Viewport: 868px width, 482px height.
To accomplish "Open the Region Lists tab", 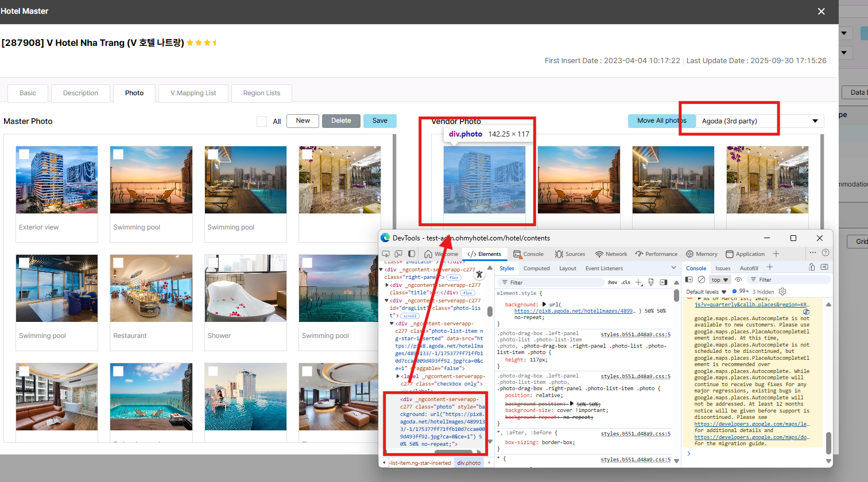I will 262,93.
